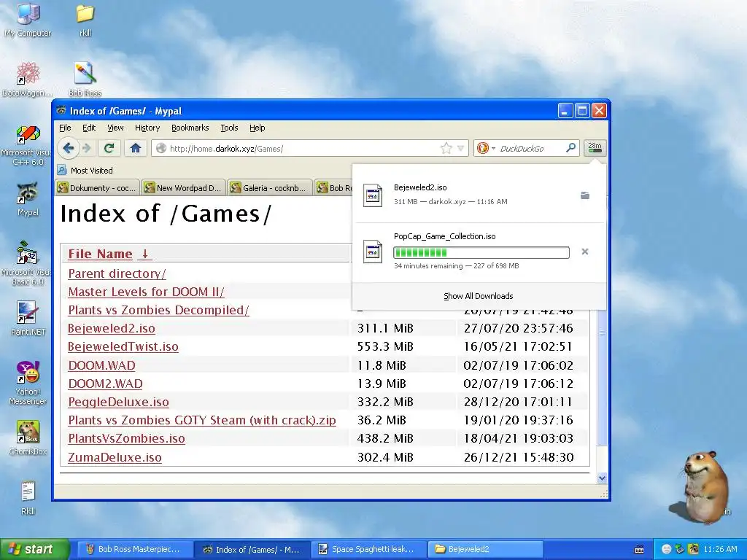Reload the current page
747x560 pixels.
pos(109,148)
